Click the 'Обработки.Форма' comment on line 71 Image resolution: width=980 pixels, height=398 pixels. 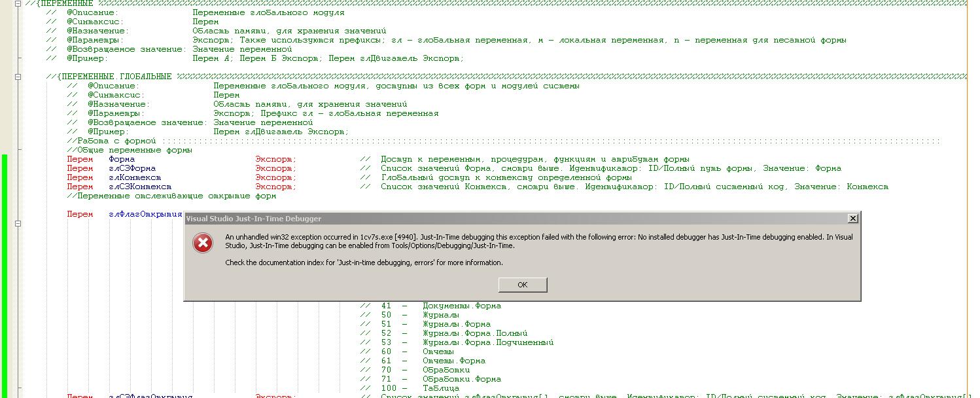461,379
